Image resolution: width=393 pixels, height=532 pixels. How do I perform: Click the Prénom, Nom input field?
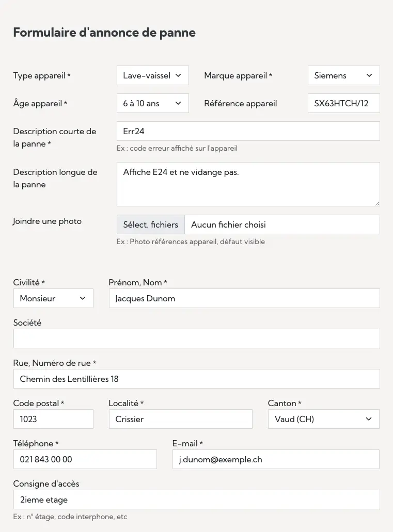tap(244, 298)
